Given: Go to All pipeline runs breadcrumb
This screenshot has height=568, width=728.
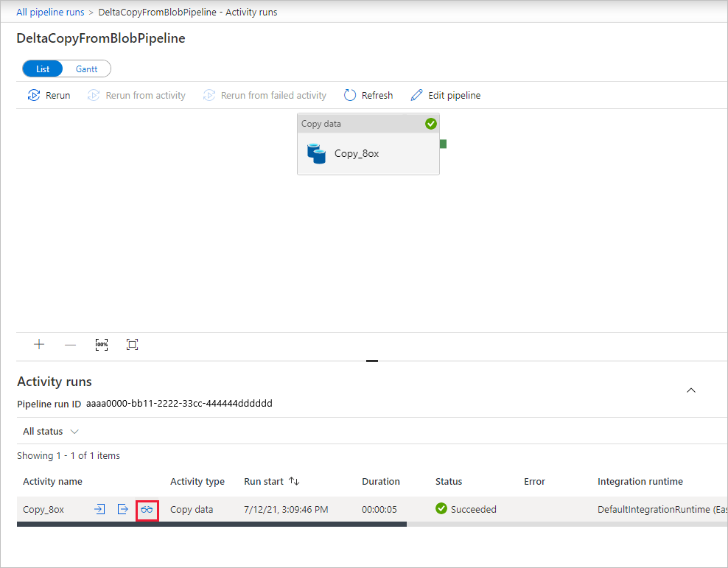Looking at the screenshot, I should point(50,12).
